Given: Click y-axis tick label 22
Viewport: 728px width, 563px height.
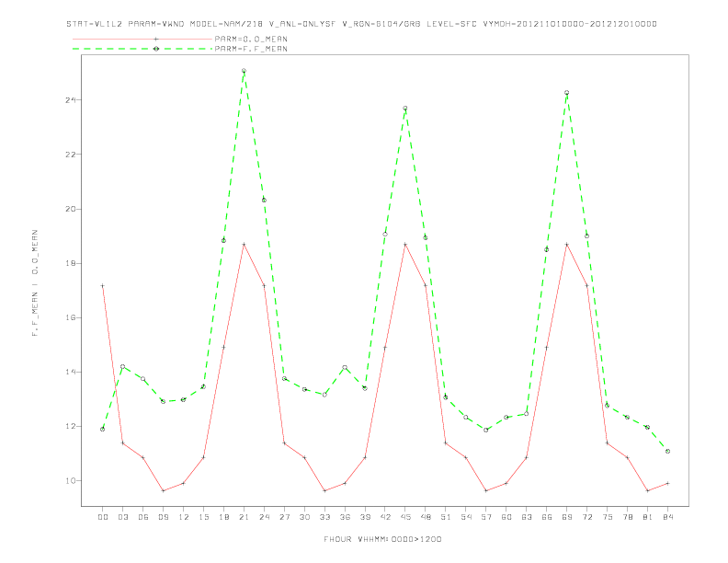Looking at the screenshot, I should coord(71,155).
